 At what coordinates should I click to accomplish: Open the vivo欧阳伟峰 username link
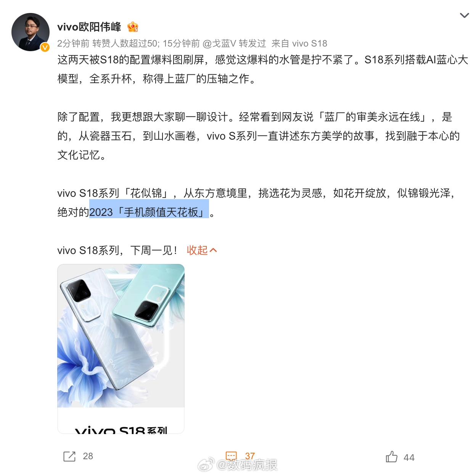pyautogui.click(x=89, y=27)
